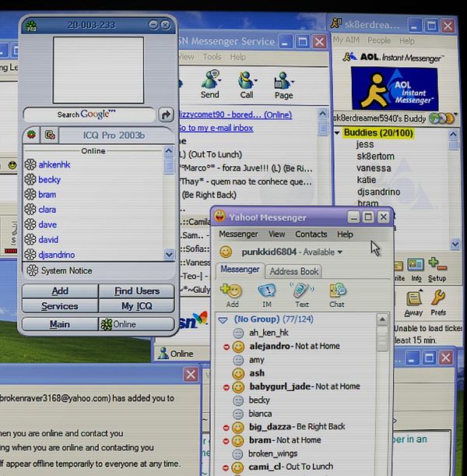This screenshot has height=476, width=467.
Task: Open the ICQ Online status button
Action: coord(136,324)
